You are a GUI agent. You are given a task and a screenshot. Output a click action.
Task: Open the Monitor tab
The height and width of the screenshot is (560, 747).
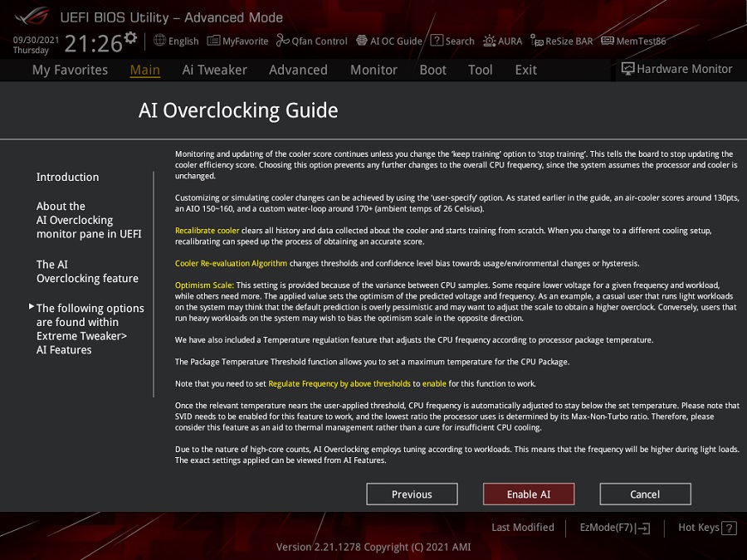pyautogui.click(x=373, y=70)
